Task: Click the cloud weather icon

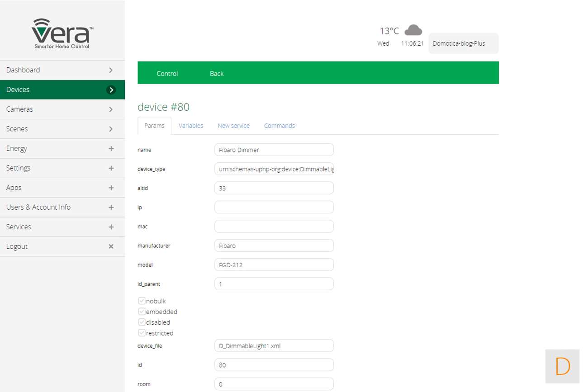Action: (x=413, y=30)
